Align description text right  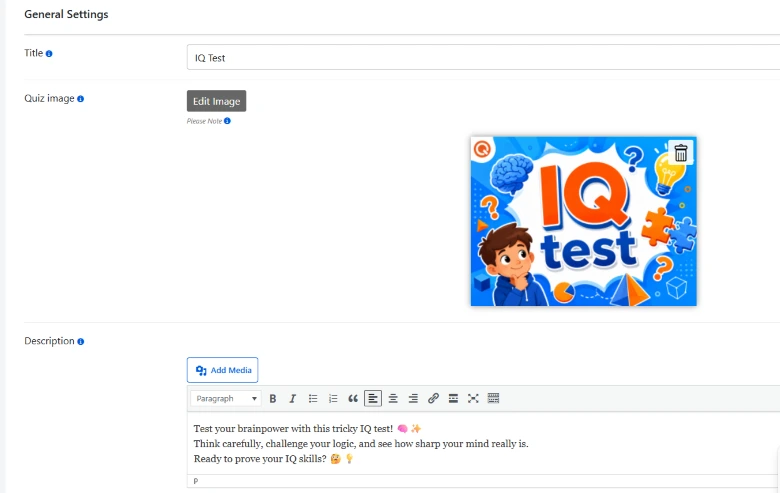pyautogui.click(x=413, y=398)
